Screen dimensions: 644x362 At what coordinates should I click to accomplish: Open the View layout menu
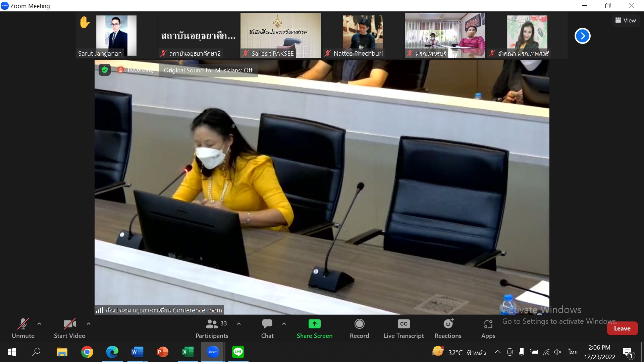(626, 20)
